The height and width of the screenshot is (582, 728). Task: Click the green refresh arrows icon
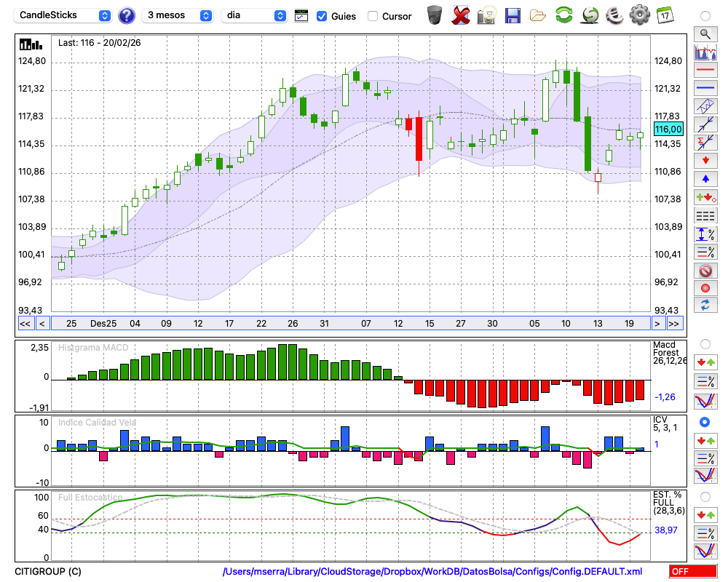(563, 15)
